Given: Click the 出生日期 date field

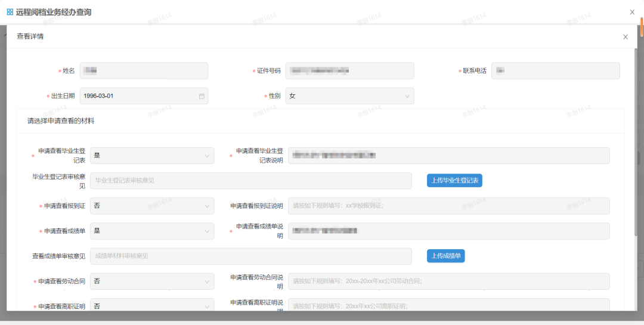Looking at the screenshot, I should pyautogui.click(x=144, y=96).
